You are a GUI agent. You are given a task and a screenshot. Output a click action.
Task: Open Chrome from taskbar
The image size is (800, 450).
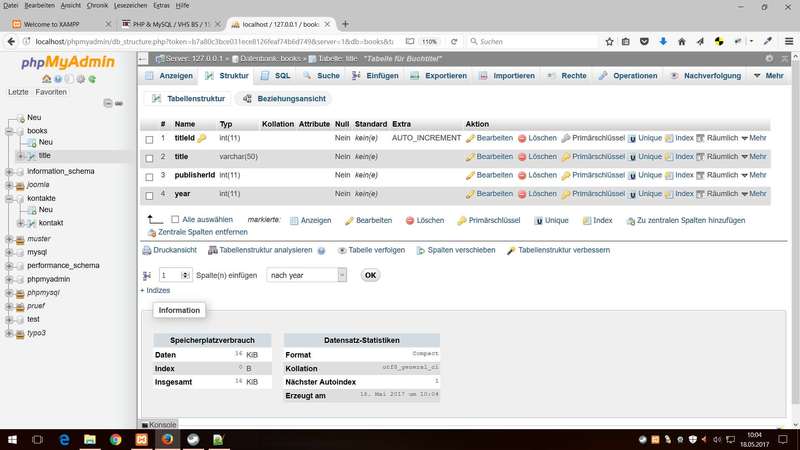(x=116, y=439)
